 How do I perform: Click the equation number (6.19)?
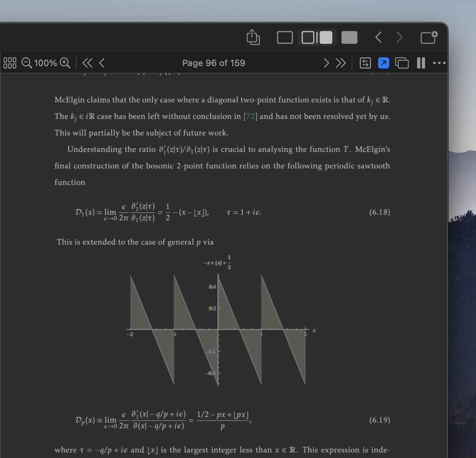coord(379,420)
